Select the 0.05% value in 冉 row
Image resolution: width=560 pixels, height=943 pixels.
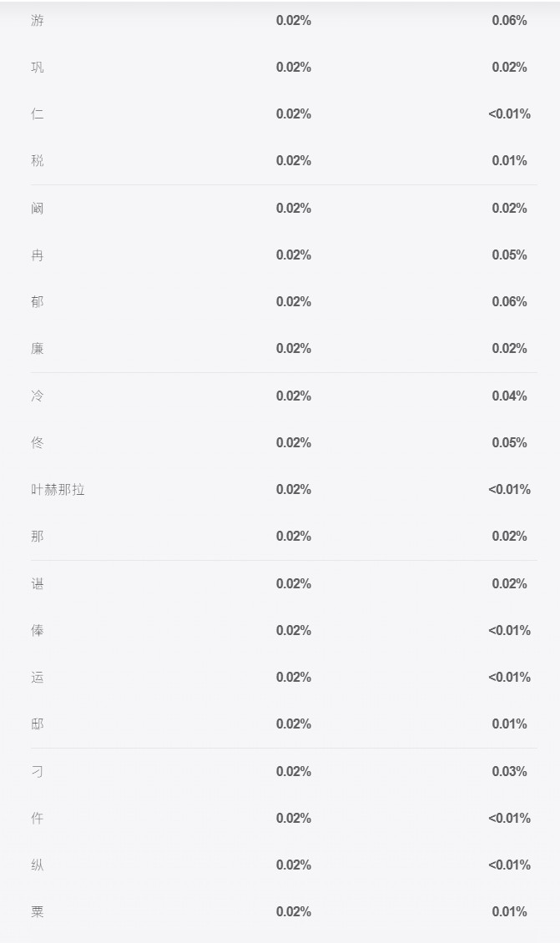pyautogui.click(x=509, y=255)
